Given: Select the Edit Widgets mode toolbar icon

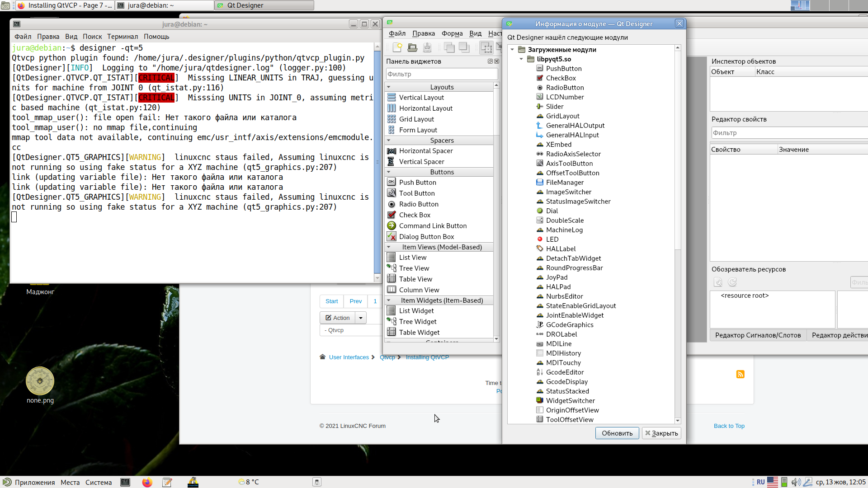Looking at the screenshot, I should (486, 47).
